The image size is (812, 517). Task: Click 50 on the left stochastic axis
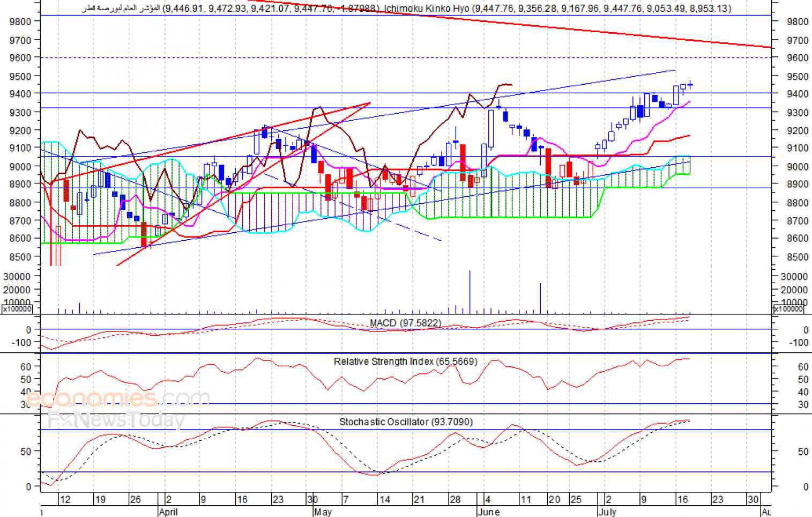[26, 452]
